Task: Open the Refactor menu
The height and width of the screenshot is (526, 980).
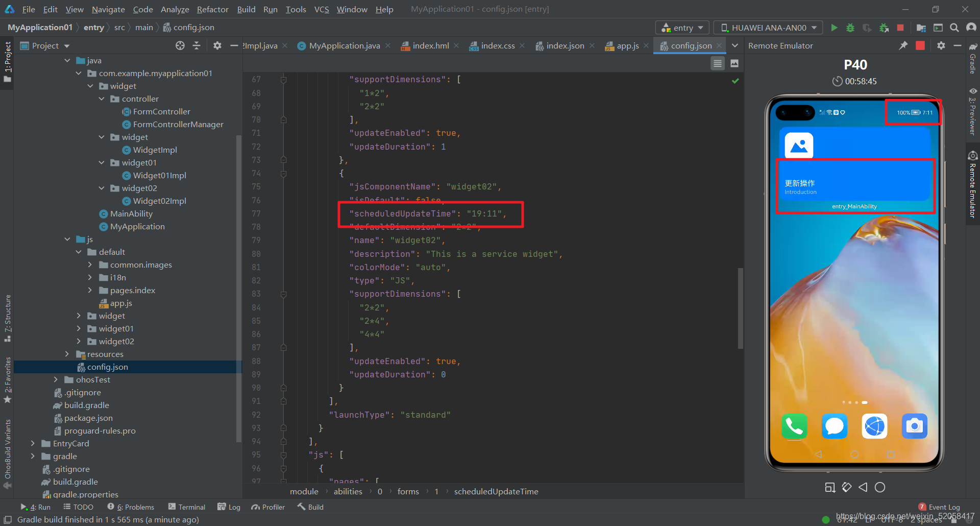Action: click(213, 9)
